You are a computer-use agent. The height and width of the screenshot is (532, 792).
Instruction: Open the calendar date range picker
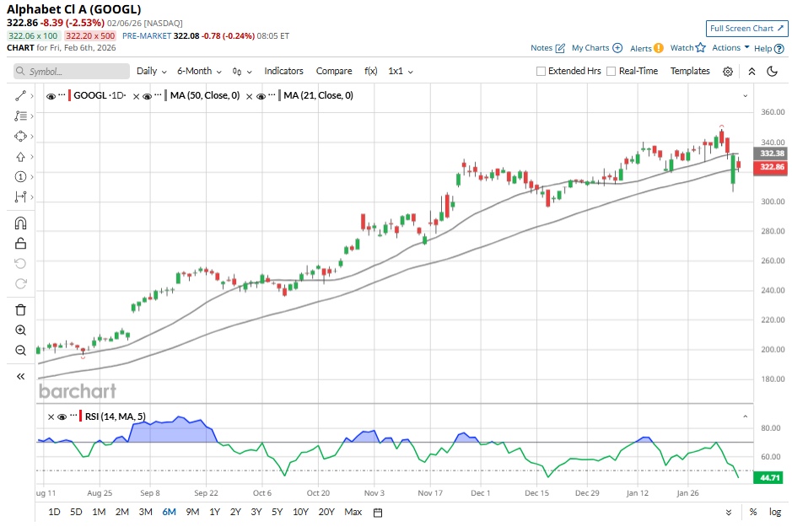click(378, 512)
